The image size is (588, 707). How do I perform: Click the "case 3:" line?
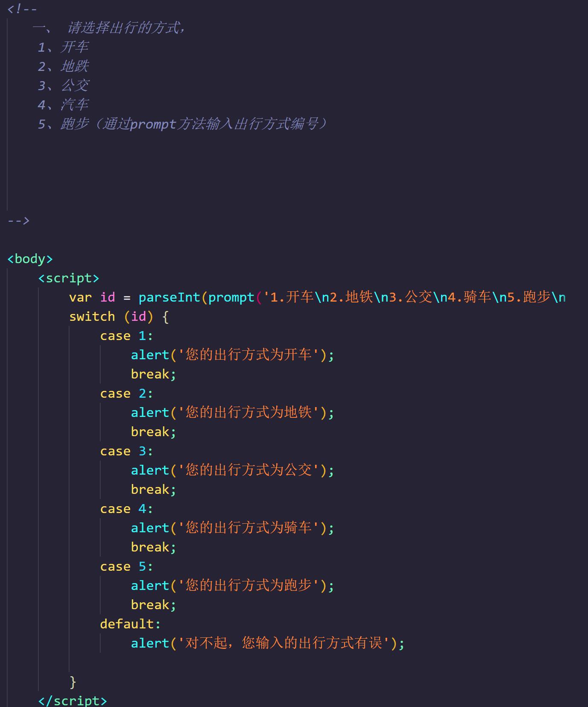(126, 451)
